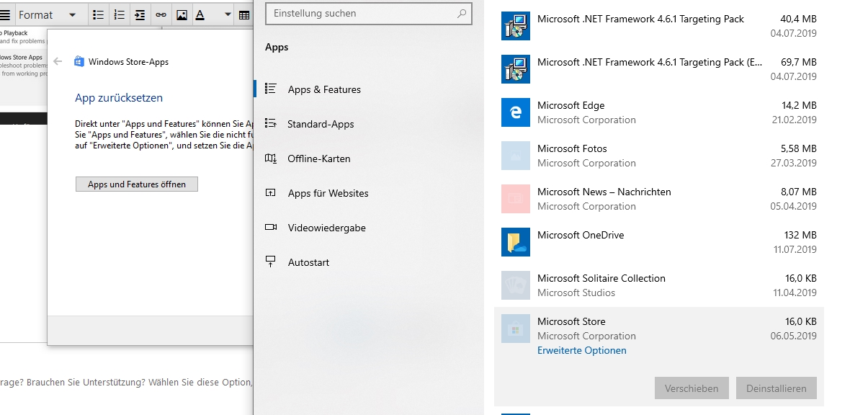This screenshot has height=415, width=868.
Task: Select the Microsoft OneDrive list entry
Action: [x=659, y=242]
